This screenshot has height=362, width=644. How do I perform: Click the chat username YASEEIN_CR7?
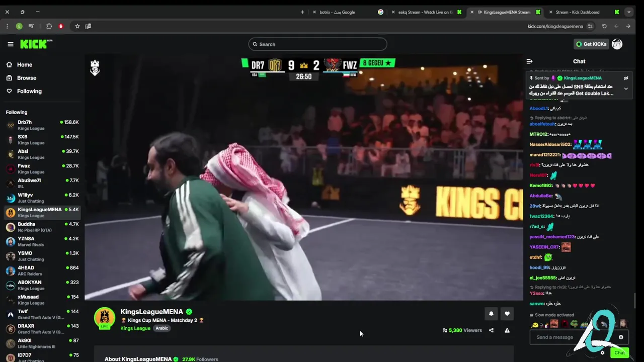pyautogui.click(x=544, y=247)
